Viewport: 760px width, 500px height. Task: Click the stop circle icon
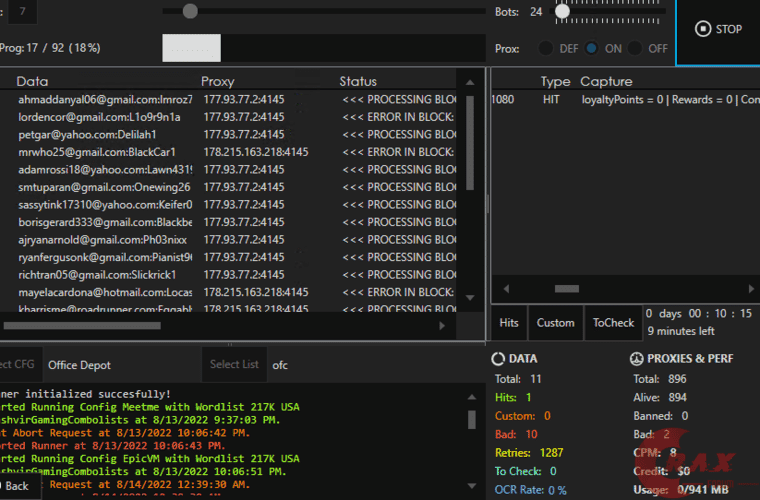(x=701, y=29)
